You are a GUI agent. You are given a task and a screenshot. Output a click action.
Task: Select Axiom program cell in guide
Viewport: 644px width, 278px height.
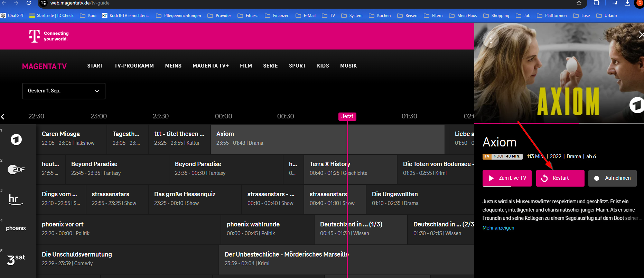click(328, 139)
